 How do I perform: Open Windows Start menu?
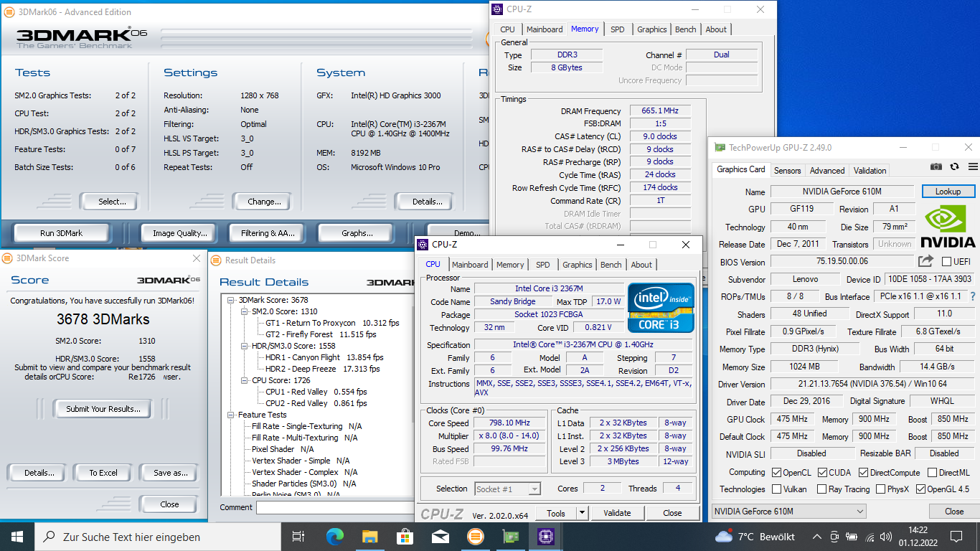pyautogui.click(x=17, y=536)
